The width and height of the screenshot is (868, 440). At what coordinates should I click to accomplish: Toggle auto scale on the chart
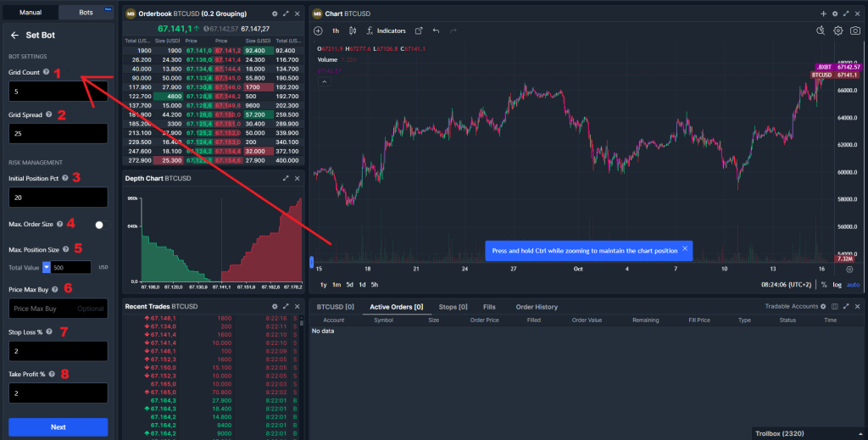tap(853, 285)
